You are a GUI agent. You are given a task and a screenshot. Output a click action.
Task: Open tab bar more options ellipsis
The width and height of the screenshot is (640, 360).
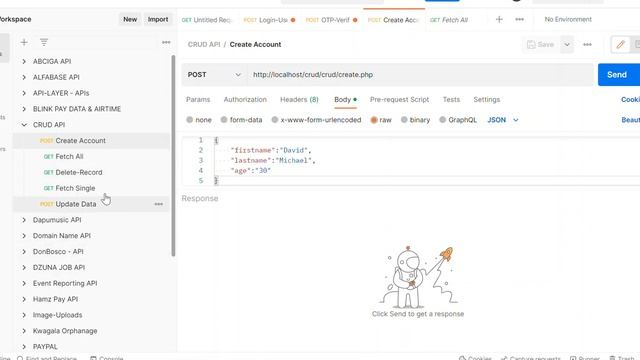coord(519,19)
